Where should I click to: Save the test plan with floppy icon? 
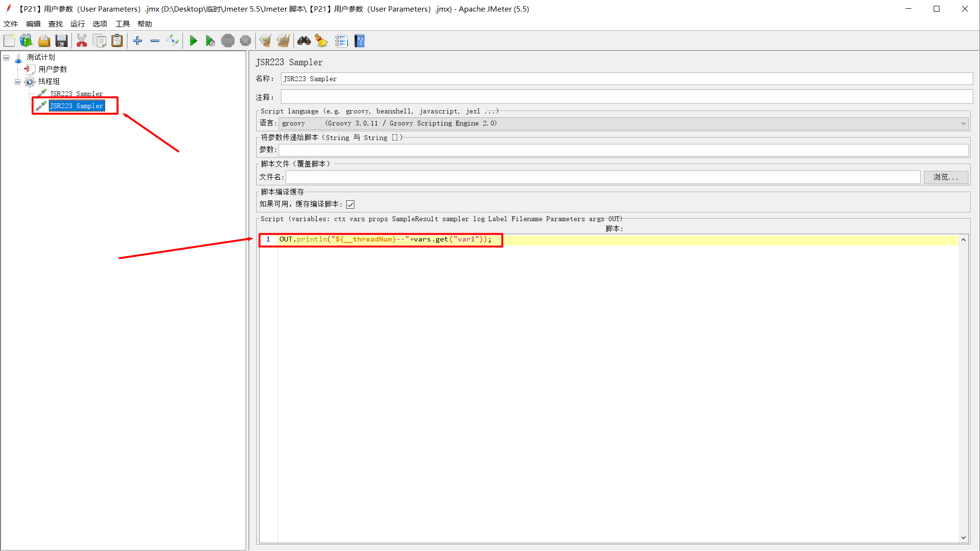click(61, 41)
